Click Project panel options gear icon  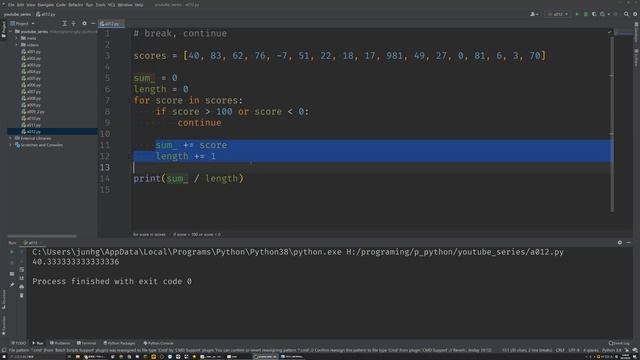[84, 24]
